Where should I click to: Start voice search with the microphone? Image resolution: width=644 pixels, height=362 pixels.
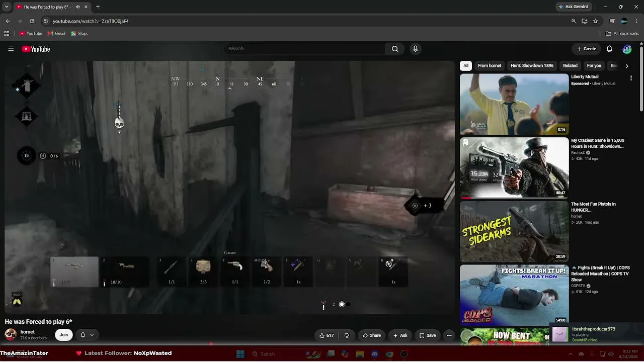[415, 49]
